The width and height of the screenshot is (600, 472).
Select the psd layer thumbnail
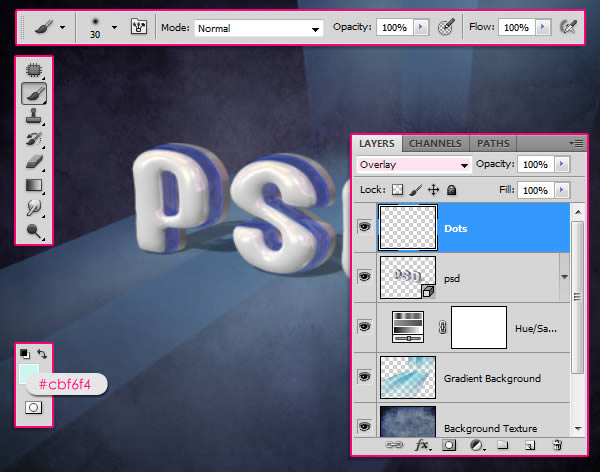pyautogui.click(x=405, y=277)
